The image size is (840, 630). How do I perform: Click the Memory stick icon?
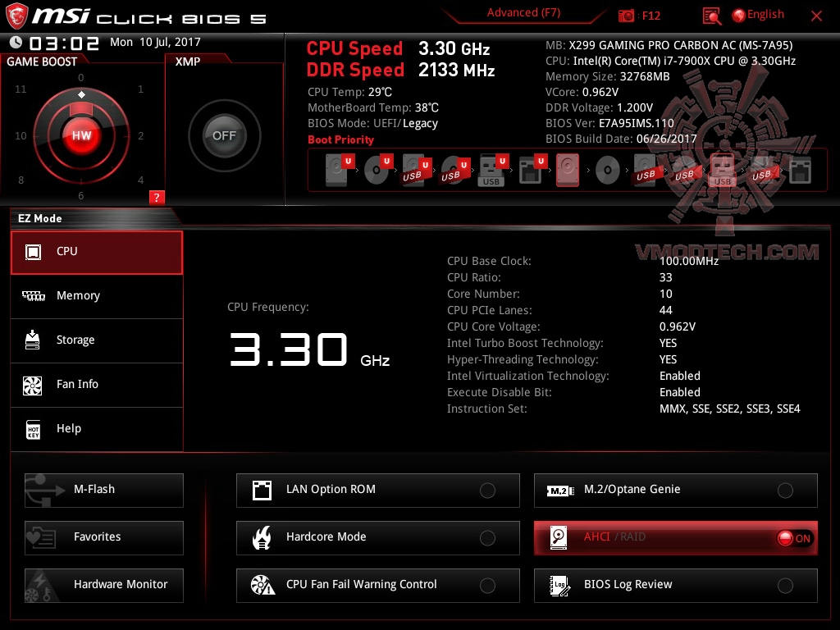33,295
